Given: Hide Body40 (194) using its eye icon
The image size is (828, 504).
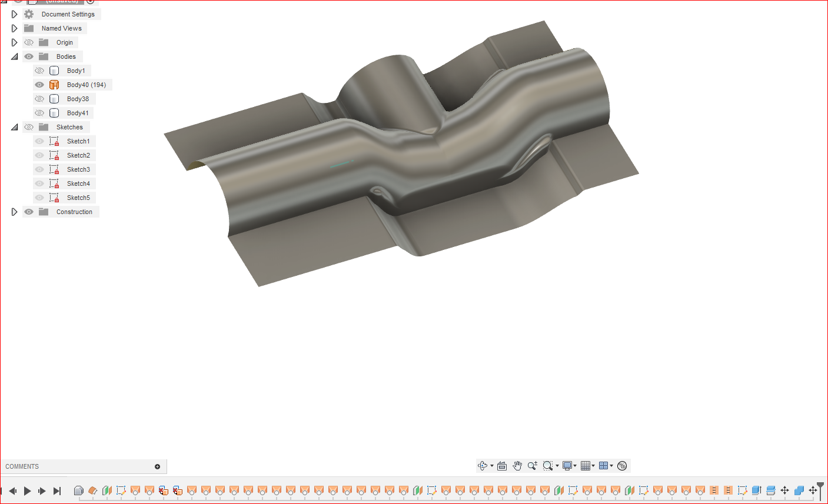Looking at the screenshot, I should click(39, 85).
